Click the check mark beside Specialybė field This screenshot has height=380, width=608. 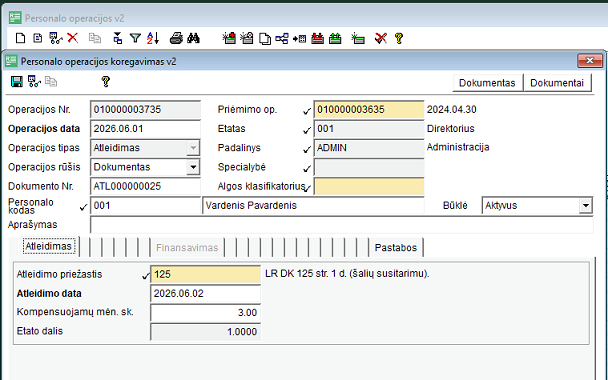(307, 169)
